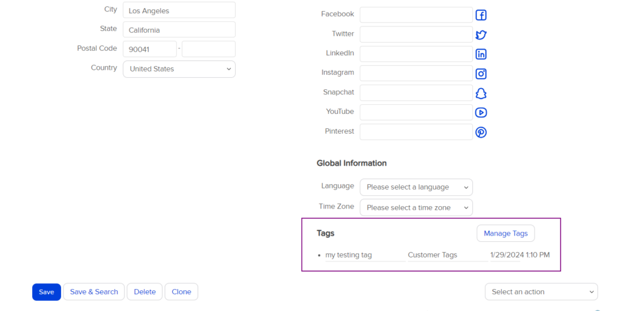Viewport: 644px width, 311px height.
Task: Click the "1/29/2024 1:10 PM" timestamp
Action: pyautogui.click(x=520, y=255)
